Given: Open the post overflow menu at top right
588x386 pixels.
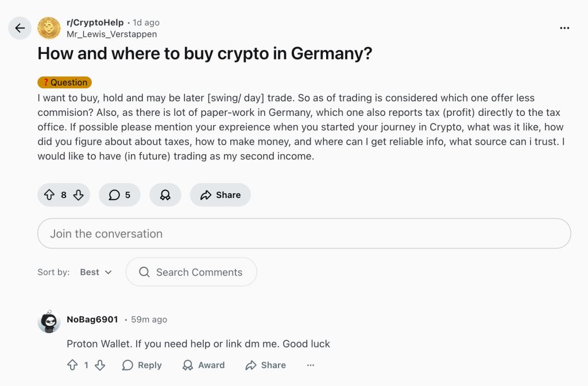Looking at the screenshot, I should point(564,28).
